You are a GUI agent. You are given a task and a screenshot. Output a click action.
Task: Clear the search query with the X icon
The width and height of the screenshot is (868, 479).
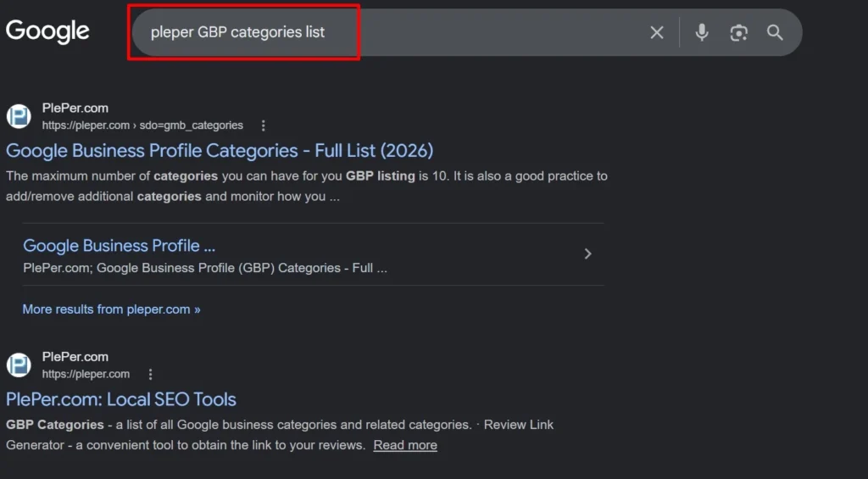pos(657,33)
